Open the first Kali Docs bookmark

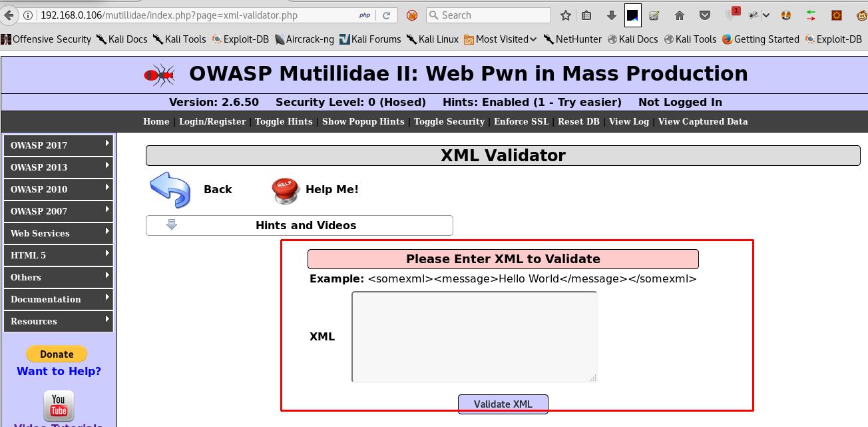(x=122, y=39)
